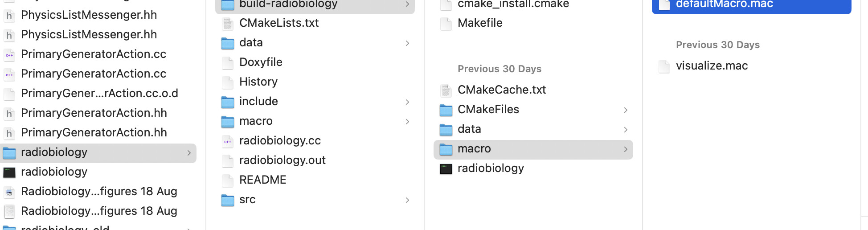Select PrimaryGener...rAction.cc.o.d file
868x230 pixels.
point(99,93)
